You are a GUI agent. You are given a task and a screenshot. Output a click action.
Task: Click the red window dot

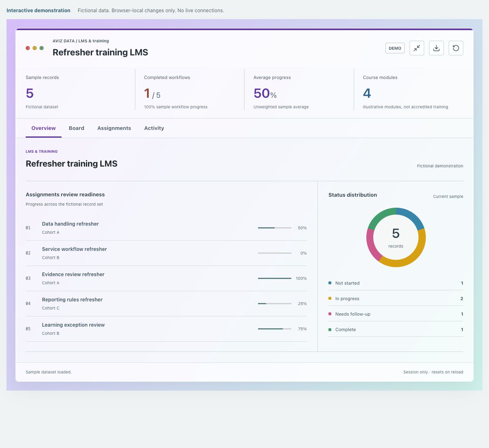point(28,48)
